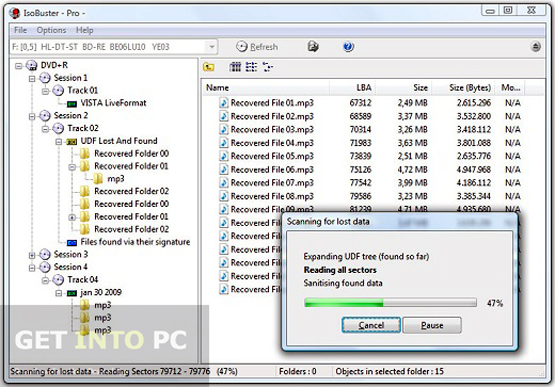Click byte size 3.418.112
The width and height of the screenshot is (555, 387).
tap(474, 130)
